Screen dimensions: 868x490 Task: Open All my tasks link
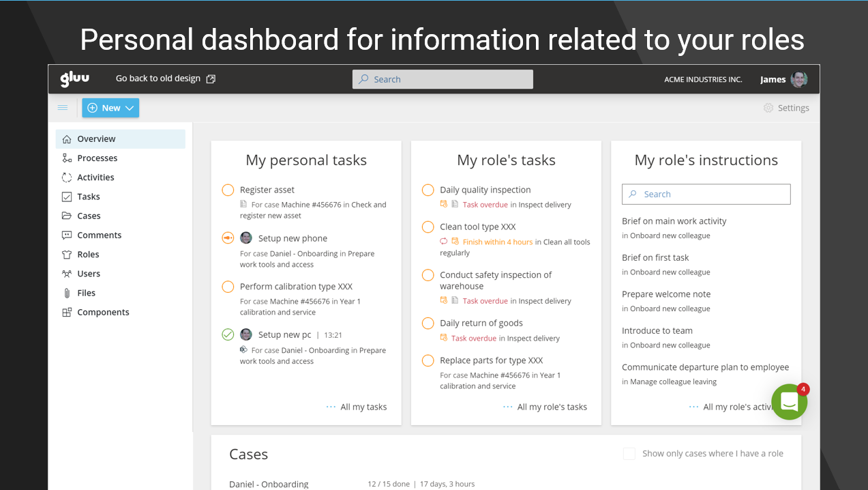point(363,407)
